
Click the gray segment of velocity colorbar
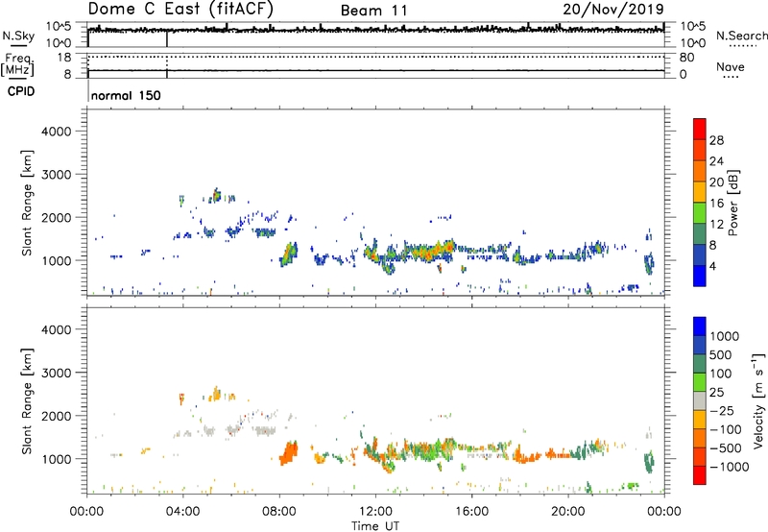coord(700,401)
